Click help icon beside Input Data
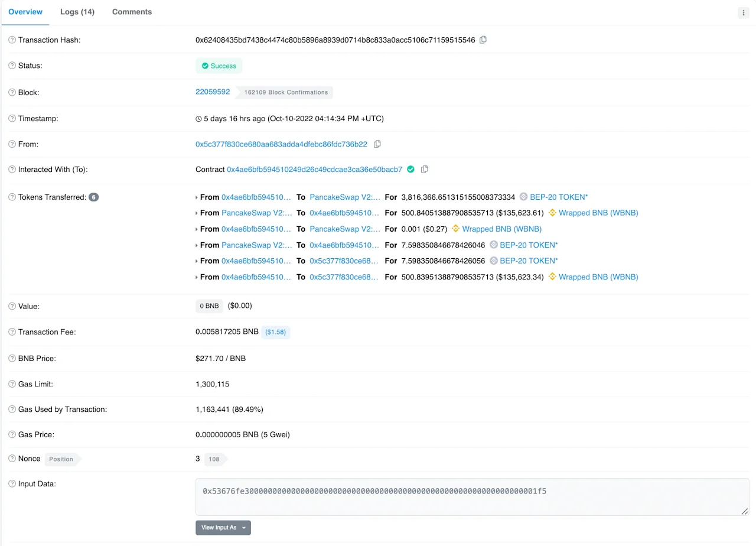 tap(12, 484)
